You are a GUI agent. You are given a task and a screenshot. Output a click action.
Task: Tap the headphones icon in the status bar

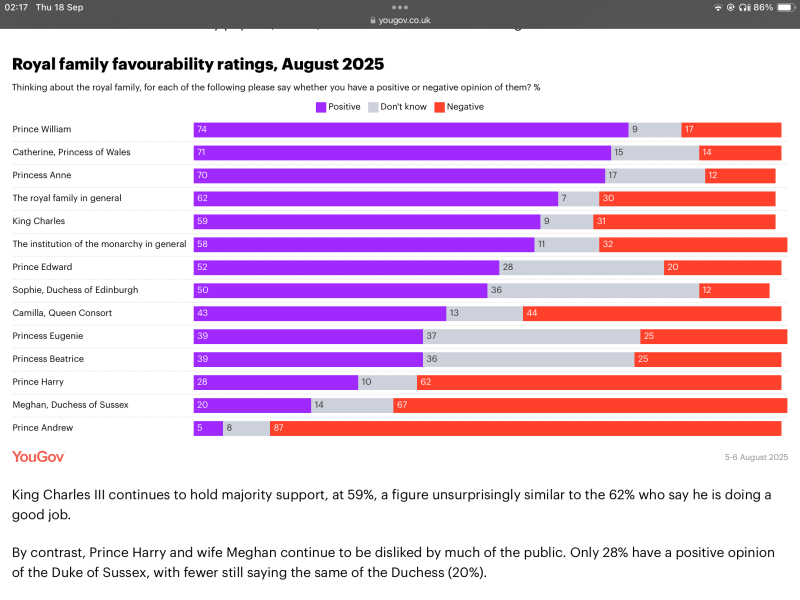(x=744, y=7)
